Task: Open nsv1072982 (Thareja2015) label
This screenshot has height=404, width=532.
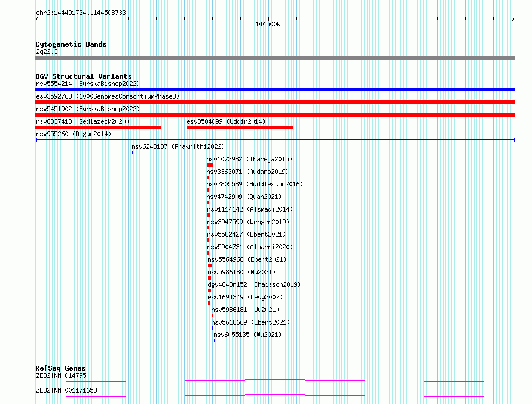Action: (x=249, y=159)
